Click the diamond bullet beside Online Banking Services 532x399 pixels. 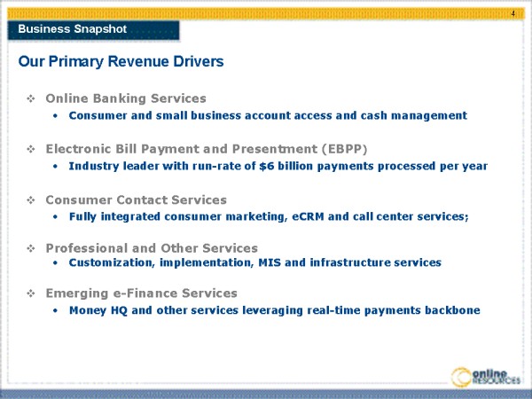coord(31,98)
